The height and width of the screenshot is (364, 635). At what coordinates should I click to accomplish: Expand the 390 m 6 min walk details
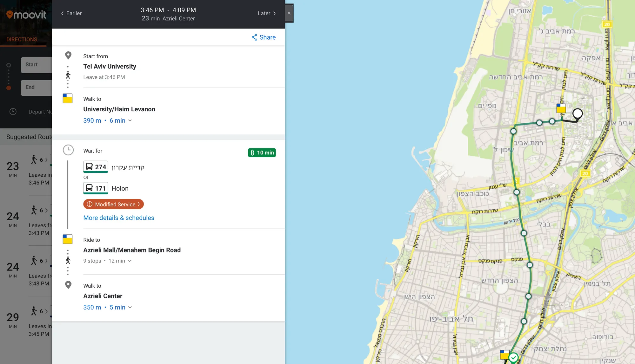coord(108,120)
